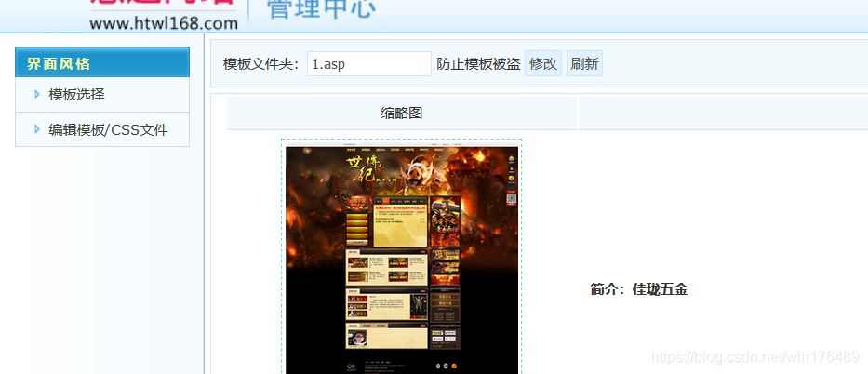The width and height of the screenshot is (868, 374).
Task: Click the 模板文件夹 input field with 1.asp
Action: (368, 63)
